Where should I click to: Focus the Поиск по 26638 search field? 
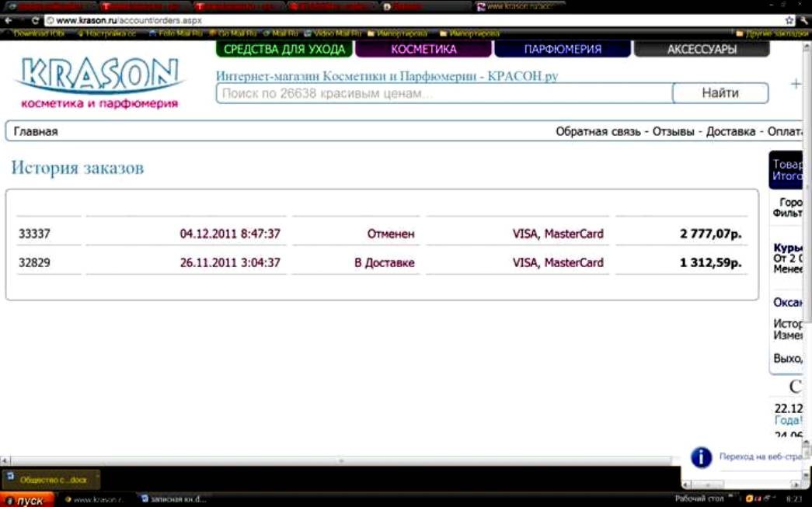click(x=444, y=93)
